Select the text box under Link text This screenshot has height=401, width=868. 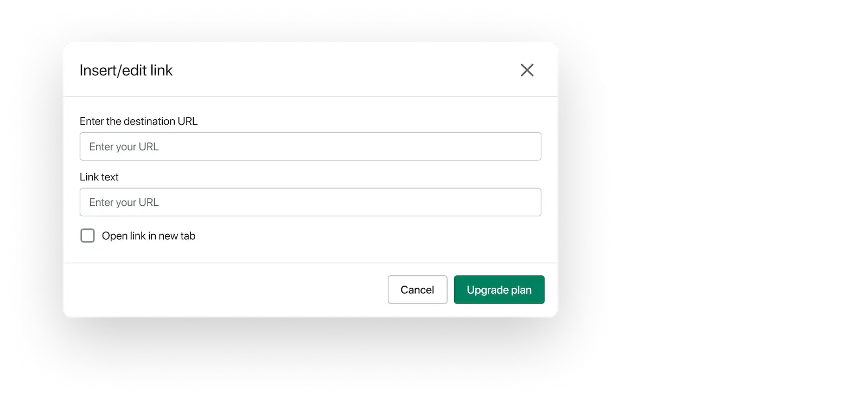[310, 202]
